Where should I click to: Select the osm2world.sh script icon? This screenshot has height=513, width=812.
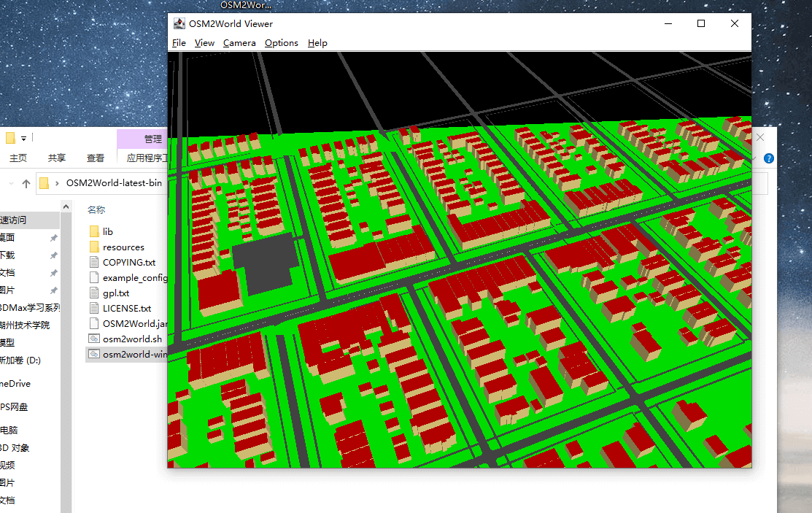click(94, 339)
